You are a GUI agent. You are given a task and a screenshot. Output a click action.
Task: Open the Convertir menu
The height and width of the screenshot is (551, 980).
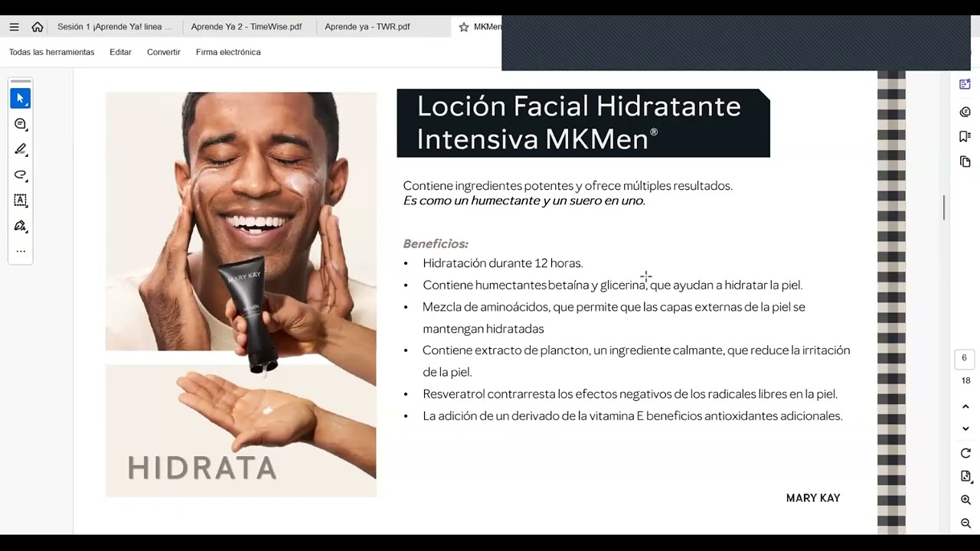[x=164, y=52]
